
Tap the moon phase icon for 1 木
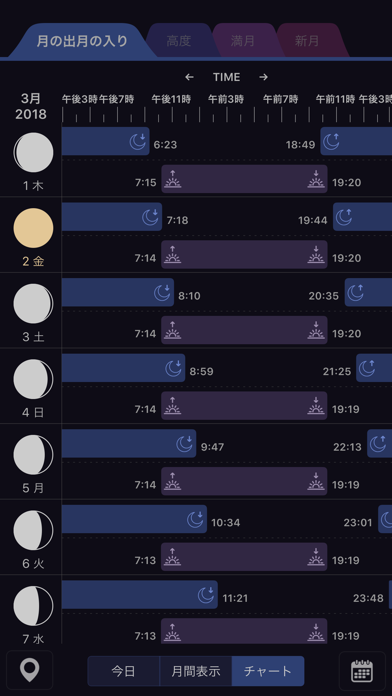pos(33,153)
